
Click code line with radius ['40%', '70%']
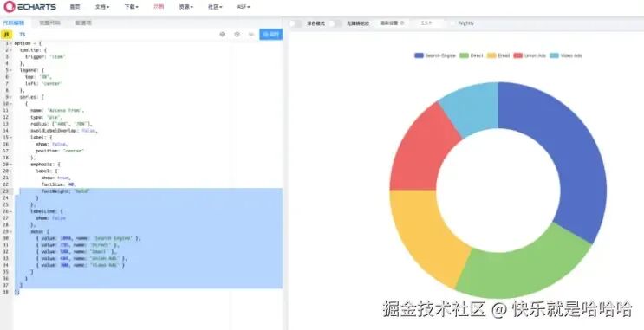pos(62,124)
